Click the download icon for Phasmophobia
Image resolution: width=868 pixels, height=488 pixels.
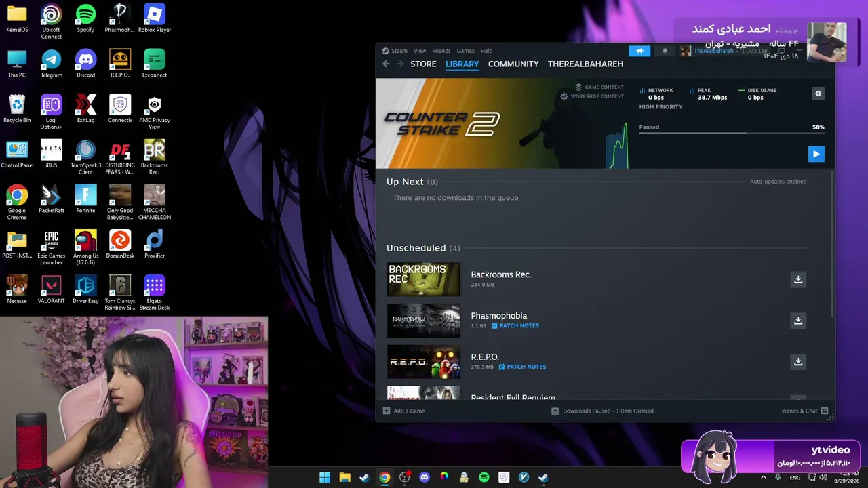click(798, 321)
